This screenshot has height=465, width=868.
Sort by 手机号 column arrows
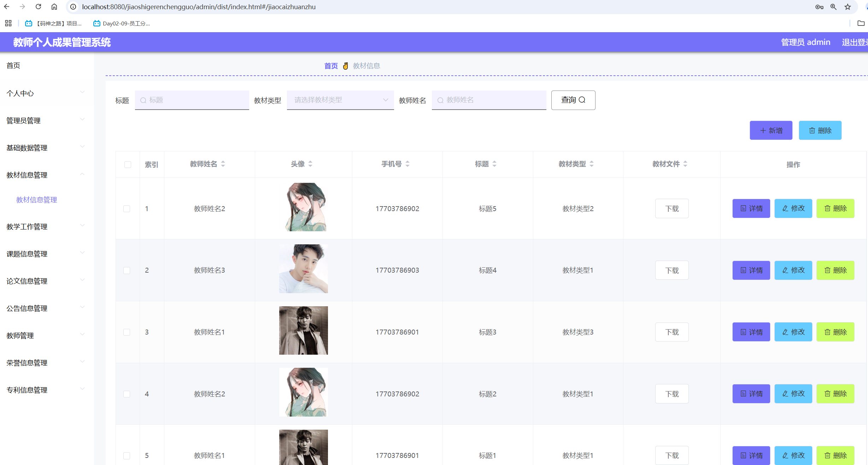tap(407, 164)
